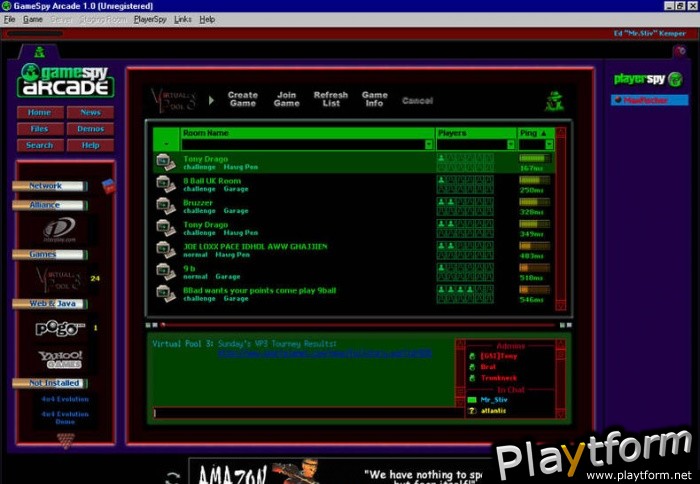
Task: Collapse the Alliance sidebar section
Action: (x=50, y=205)
